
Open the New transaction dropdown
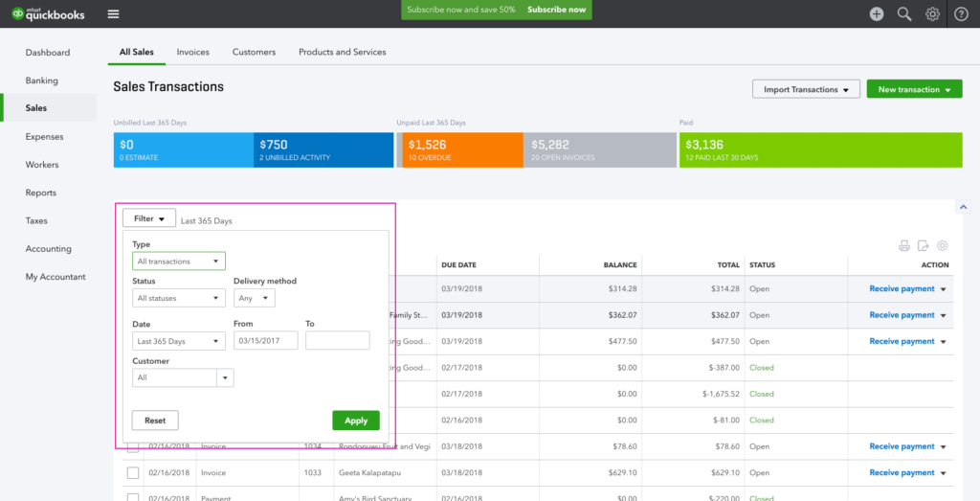914,89
